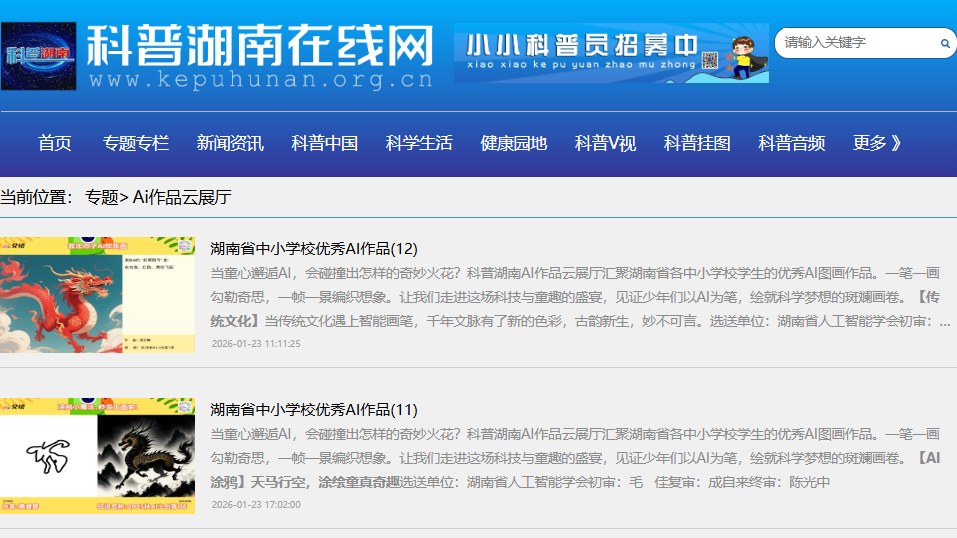The width and height of the screenshot is (957, 538).
Task: Open the red dragon artwork thumbnail
Action: click(97, 295)
